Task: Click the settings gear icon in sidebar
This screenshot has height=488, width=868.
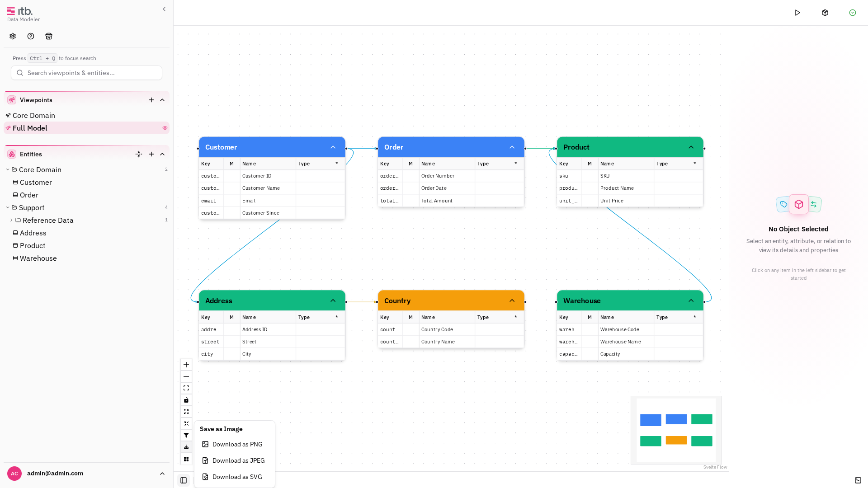Action: pyautogui.click(x=13, y=36)
